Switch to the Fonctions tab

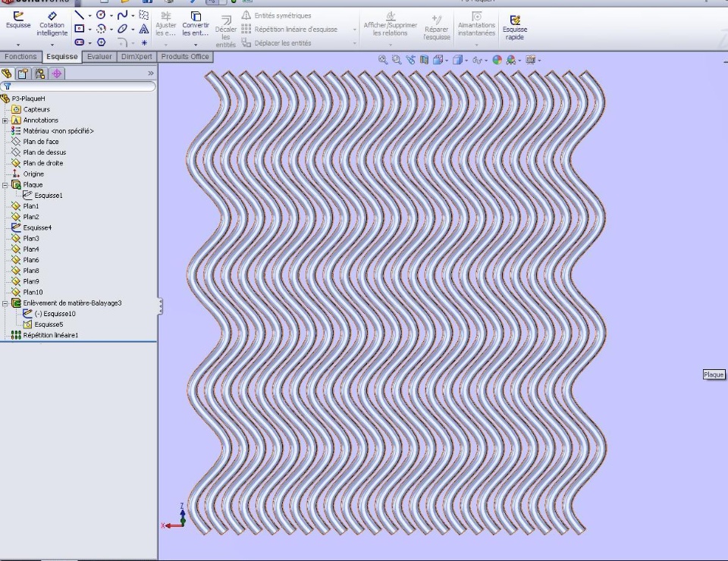tap(20, 57)
